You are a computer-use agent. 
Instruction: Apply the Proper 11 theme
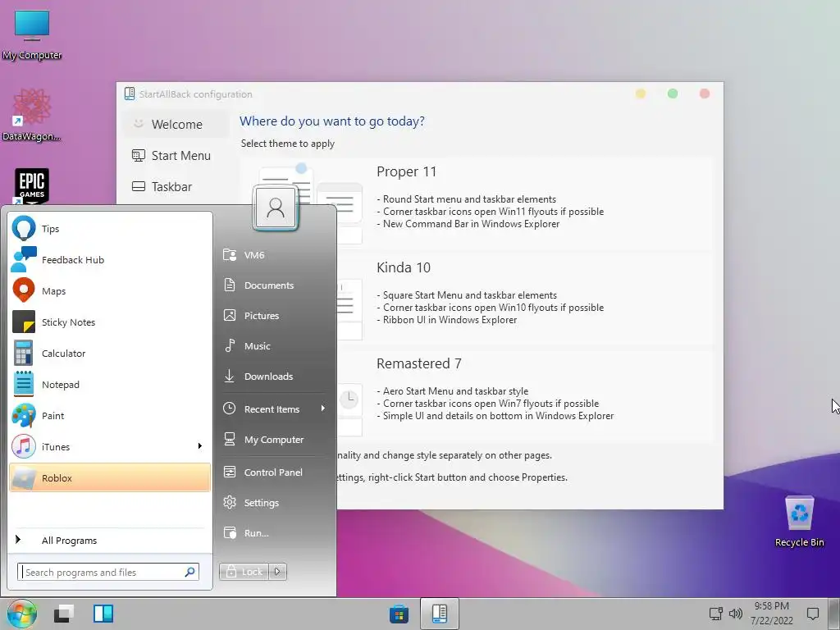[477, 203]
